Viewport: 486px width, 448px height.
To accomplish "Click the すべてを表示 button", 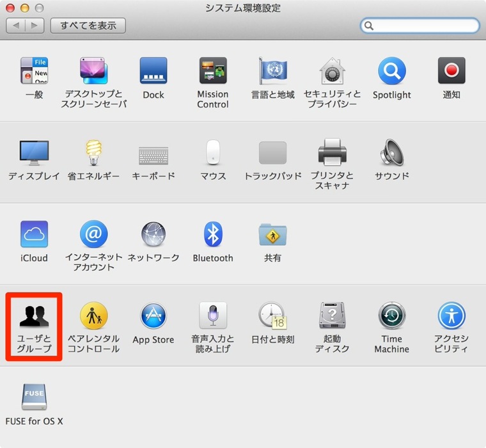I will tap(88, 26).
